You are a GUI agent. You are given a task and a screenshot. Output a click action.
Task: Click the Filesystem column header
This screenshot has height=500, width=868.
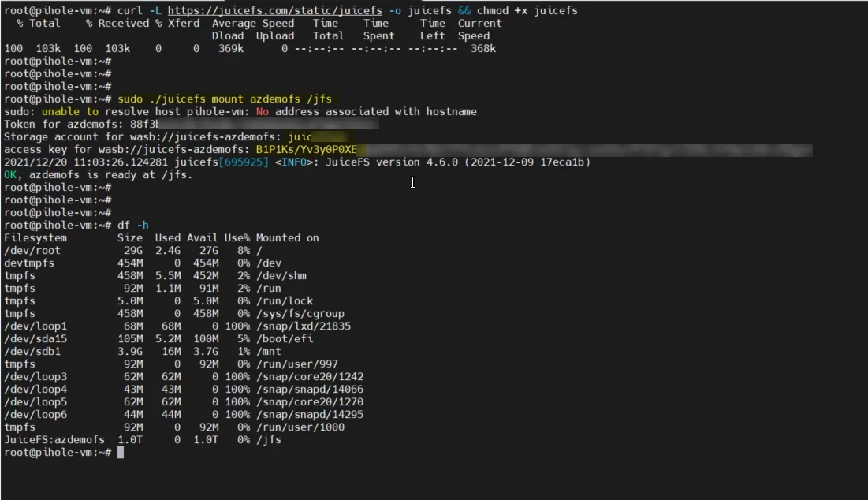point(35,238)
